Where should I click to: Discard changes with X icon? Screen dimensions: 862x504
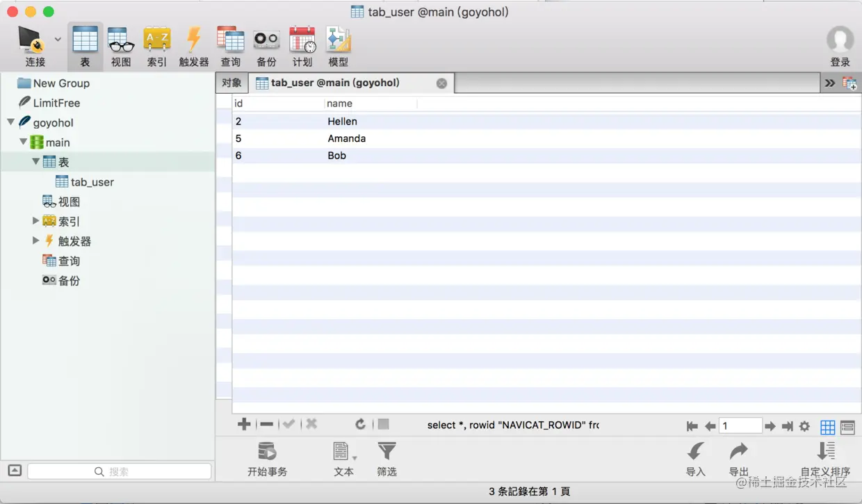point(311,424)
